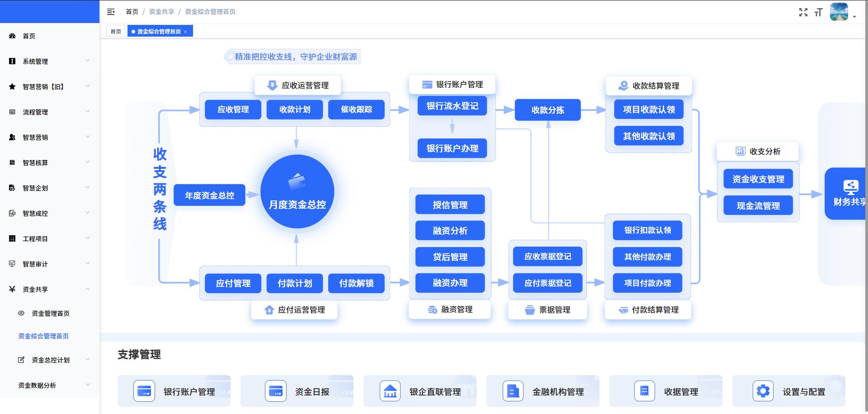Expand the 智慧核算 sidebar menu
This screenshot has height=414, width=868.
click(x=50, y=162)
